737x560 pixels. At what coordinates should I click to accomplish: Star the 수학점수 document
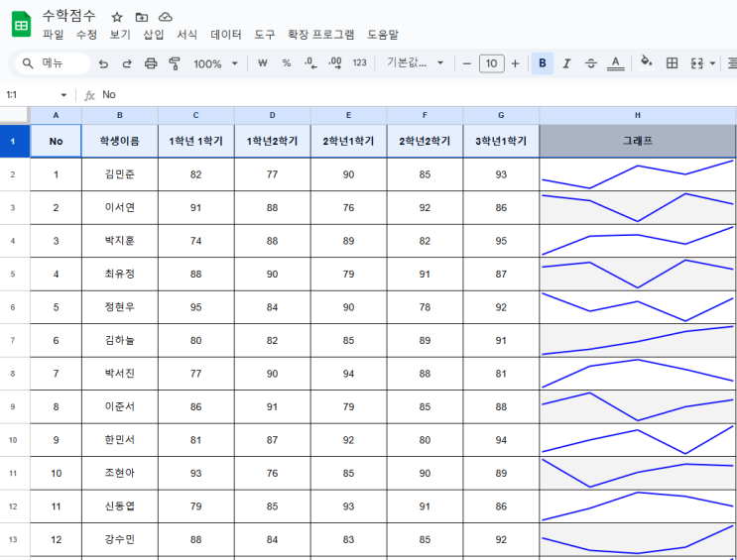(117, 18)
